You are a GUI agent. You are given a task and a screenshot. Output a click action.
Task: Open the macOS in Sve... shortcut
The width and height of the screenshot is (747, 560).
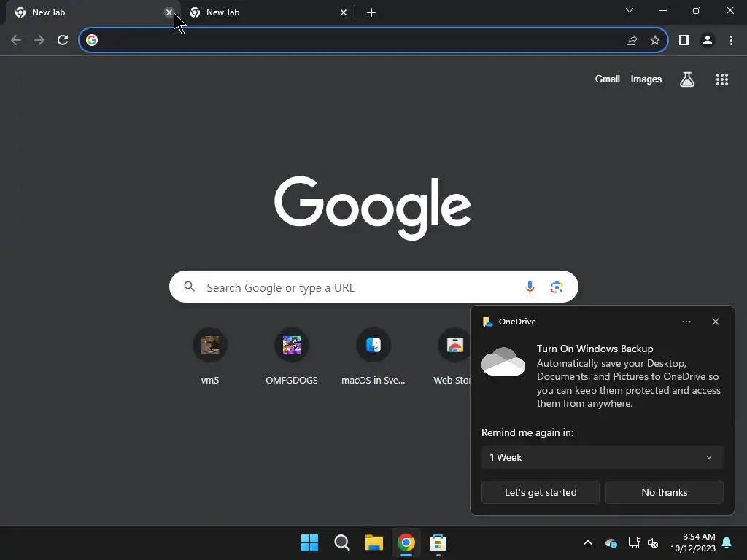(x=373, y=356)
